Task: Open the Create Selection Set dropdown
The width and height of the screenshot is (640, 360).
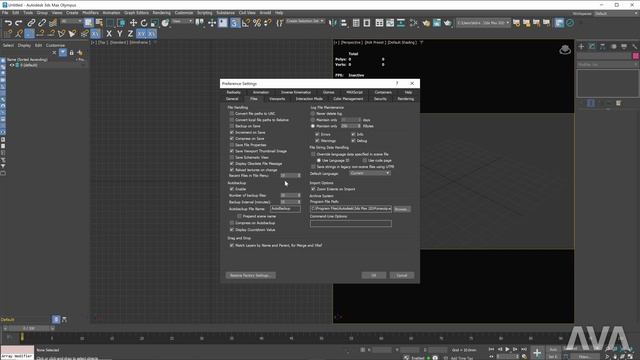Action: click(305, 21)
